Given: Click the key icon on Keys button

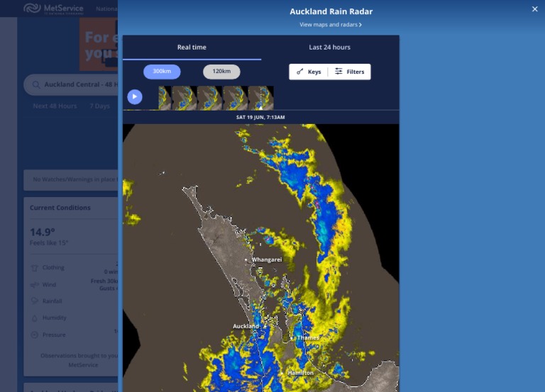Looking at the screenshot, I should point(300,72).
